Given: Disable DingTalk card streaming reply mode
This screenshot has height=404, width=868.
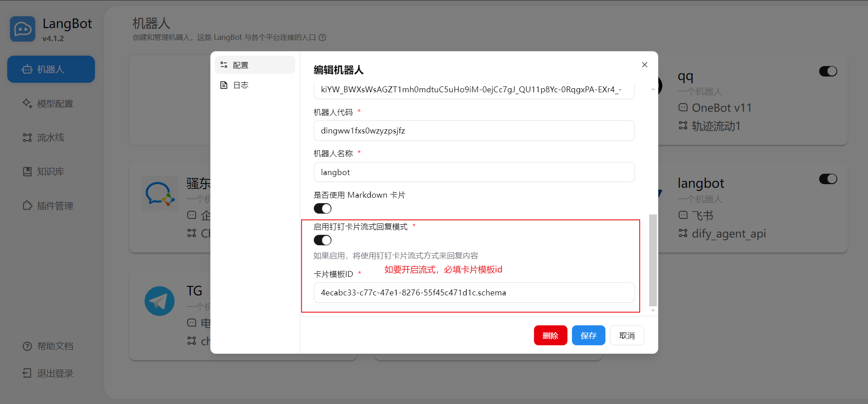Looking at the screenshot, I should [323, 240].
